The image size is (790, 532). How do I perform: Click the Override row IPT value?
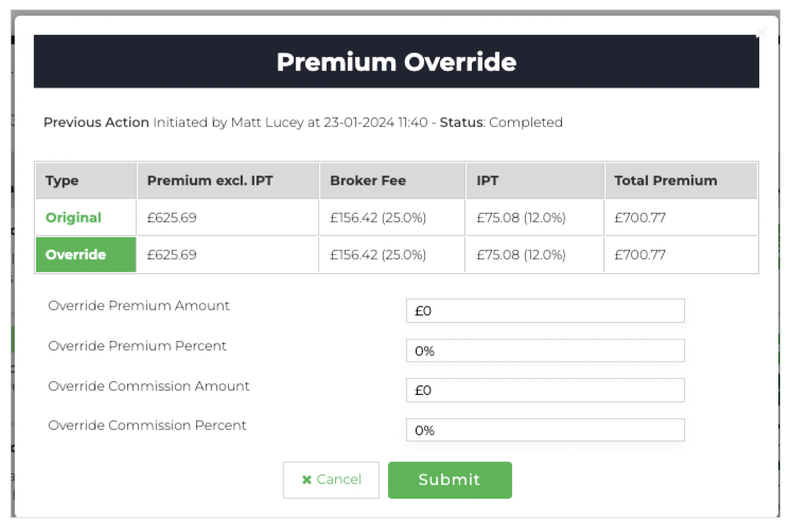pos(521,255)
